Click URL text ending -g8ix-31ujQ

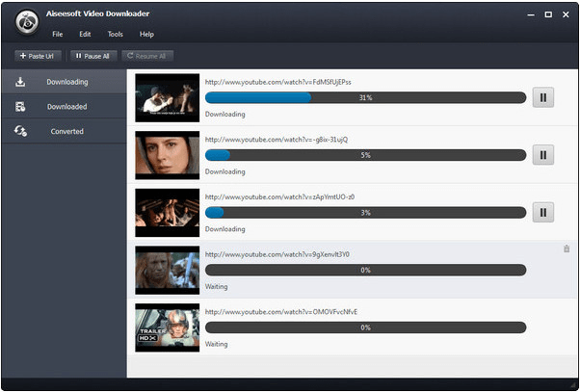277,140
